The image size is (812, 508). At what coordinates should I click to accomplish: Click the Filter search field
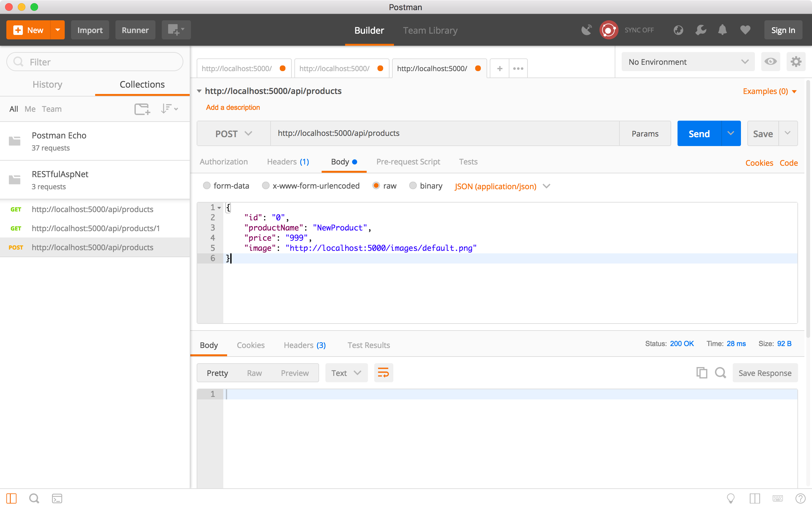tap(95, 62)
